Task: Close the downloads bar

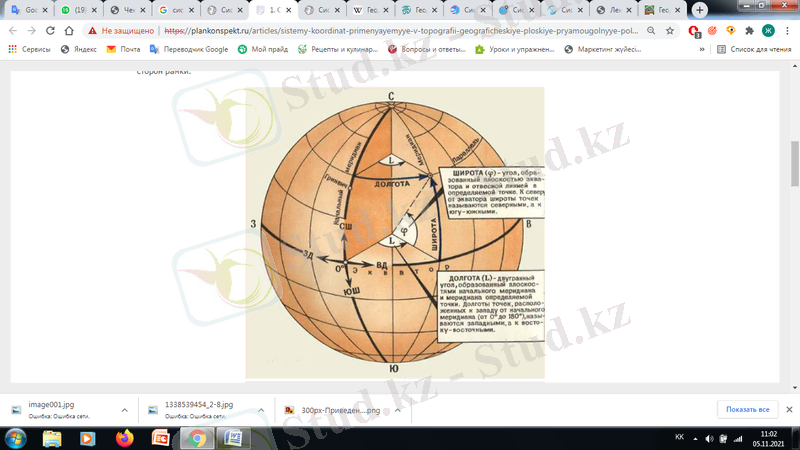Action: [788, 409]
